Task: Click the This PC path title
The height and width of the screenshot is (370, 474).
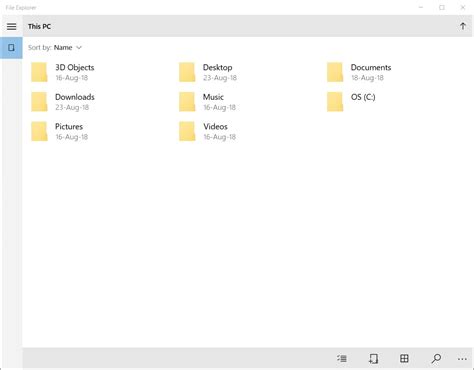Action: tap(39, 26)
